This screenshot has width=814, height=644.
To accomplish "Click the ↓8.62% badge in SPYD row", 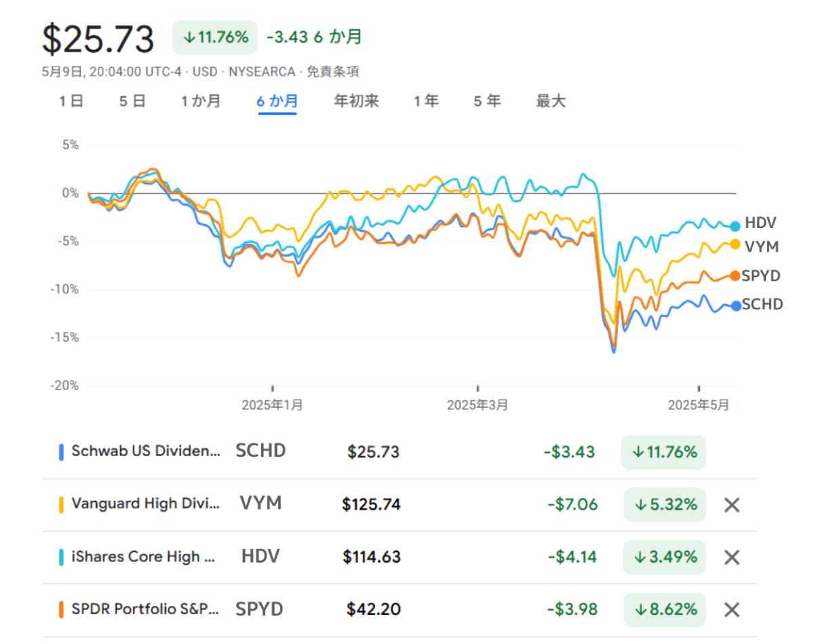I will point(665,609).
